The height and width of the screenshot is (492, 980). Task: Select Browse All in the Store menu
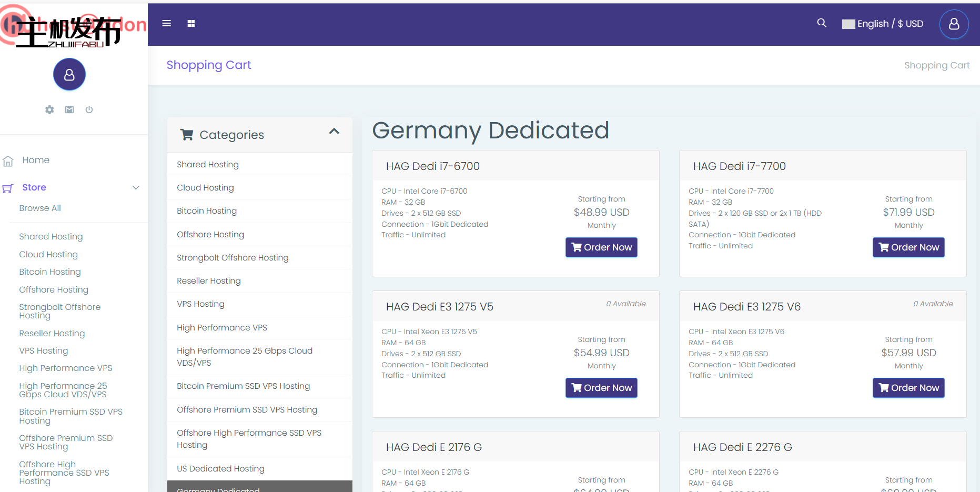(x=40, y=208)
